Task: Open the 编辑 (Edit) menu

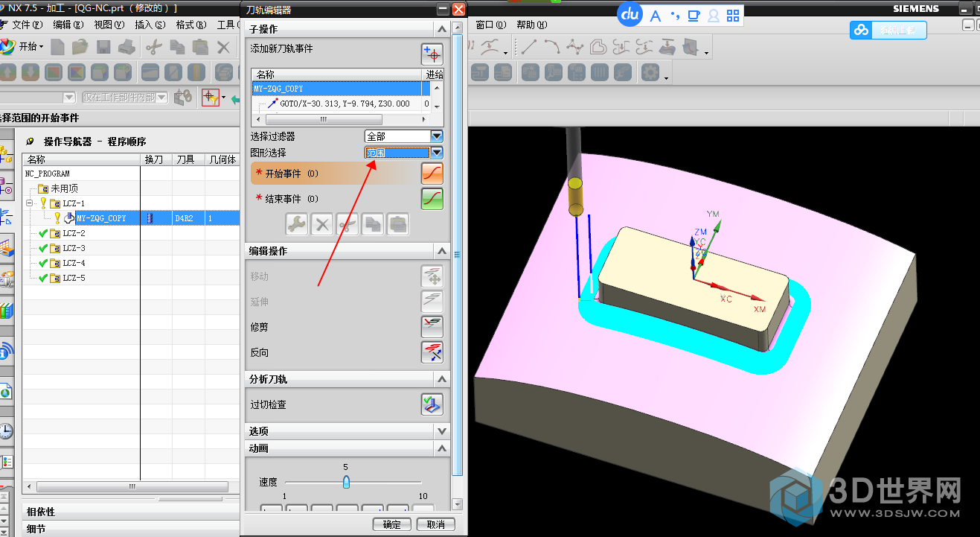Action: pyautogui.click(x=68, y=25)
